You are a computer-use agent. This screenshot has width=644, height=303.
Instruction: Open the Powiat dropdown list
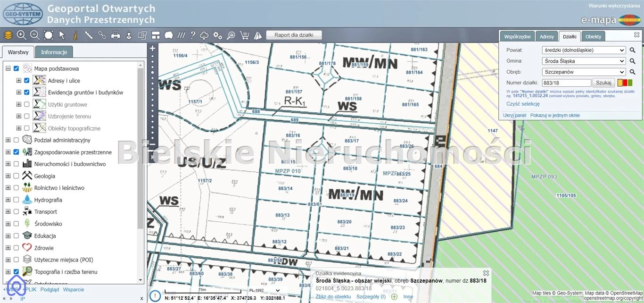click(584, 50)
